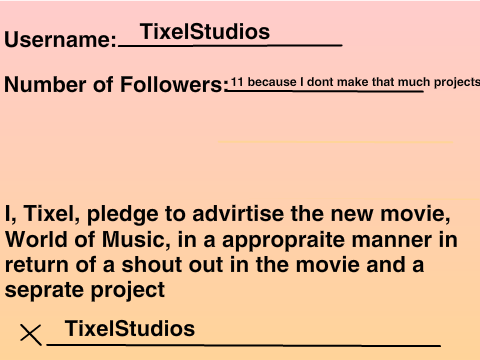Click the word 'projects' in the followers answer

point(457,83)
